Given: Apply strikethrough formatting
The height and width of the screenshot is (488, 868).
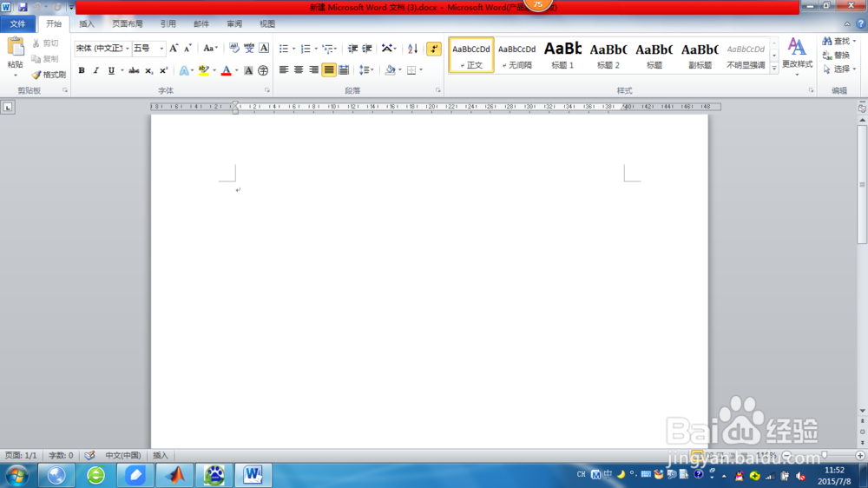Looking at the screenshot, I should pyautogui.click(x=134, y=70).
